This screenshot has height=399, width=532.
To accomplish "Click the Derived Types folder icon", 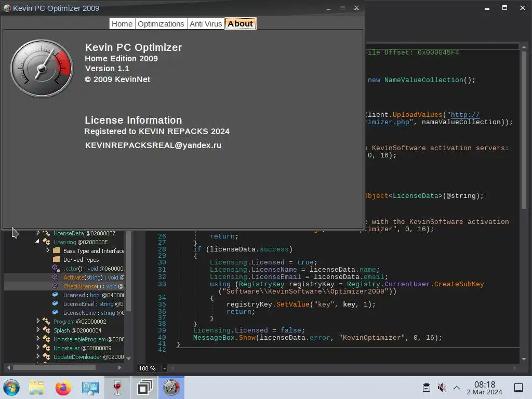I will tap(57, 260).
